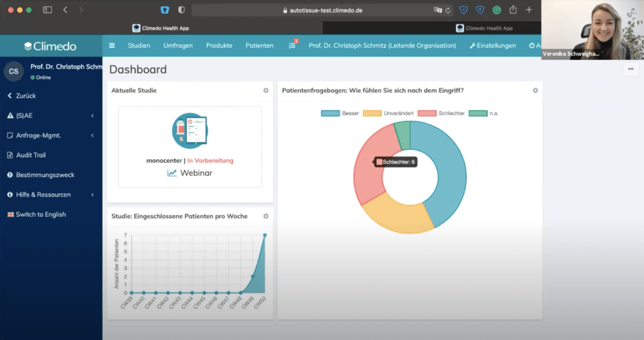
Task: Open the Studien menu
Action: point(139,46)
